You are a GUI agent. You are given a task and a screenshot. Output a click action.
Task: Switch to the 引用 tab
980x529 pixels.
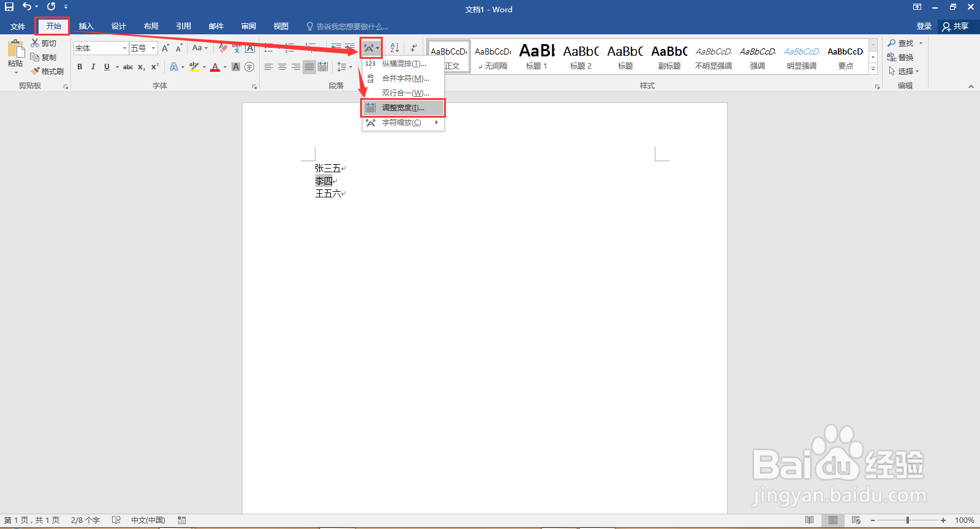tap(184, 26)
